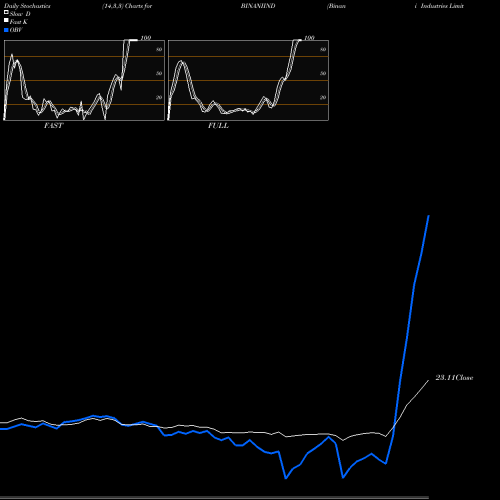Click the Fast K legend swatch
The height and width of the screenshot is (500, 500).
tap(6, 21)
